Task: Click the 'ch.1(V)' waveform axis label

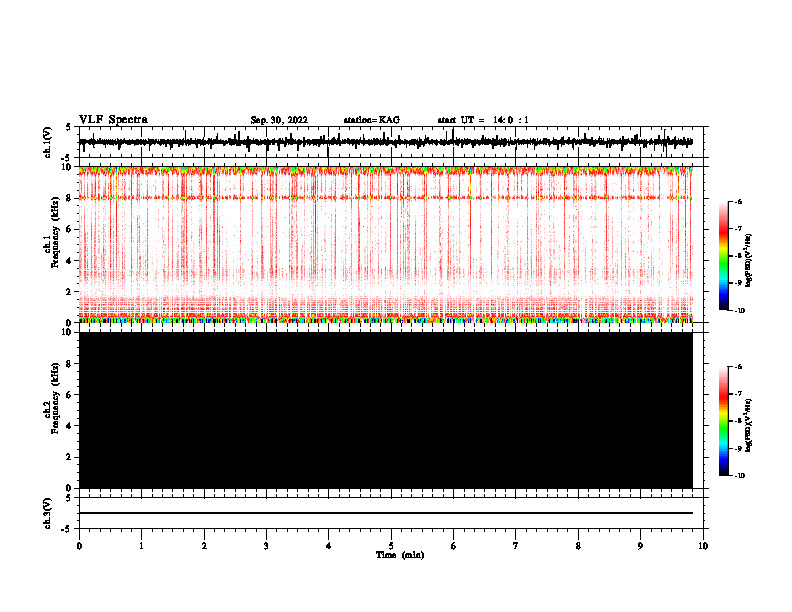Action: (48, 142)
